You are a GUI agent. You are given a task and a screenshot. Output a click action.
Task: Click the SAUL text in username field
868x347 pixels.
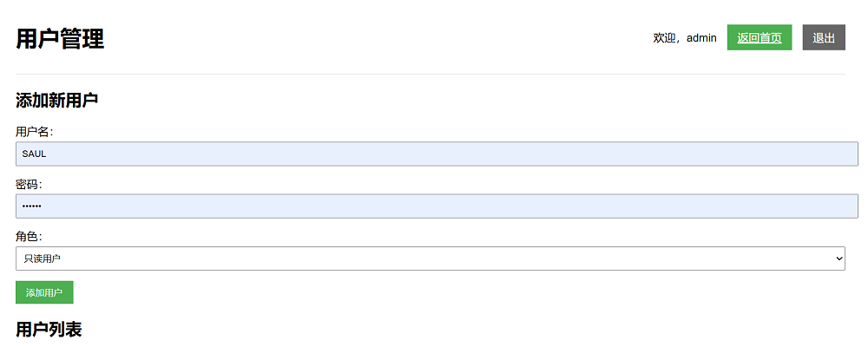coord(34,154)
